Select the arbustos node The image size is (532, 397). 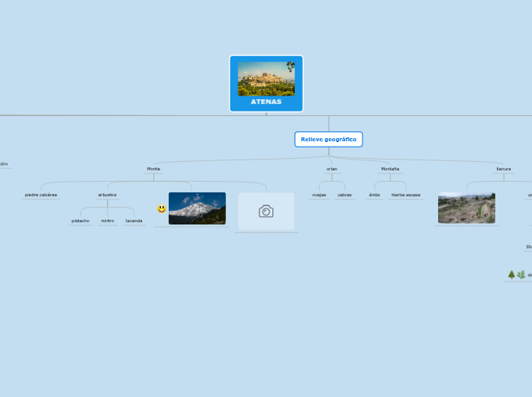[108, 195]
